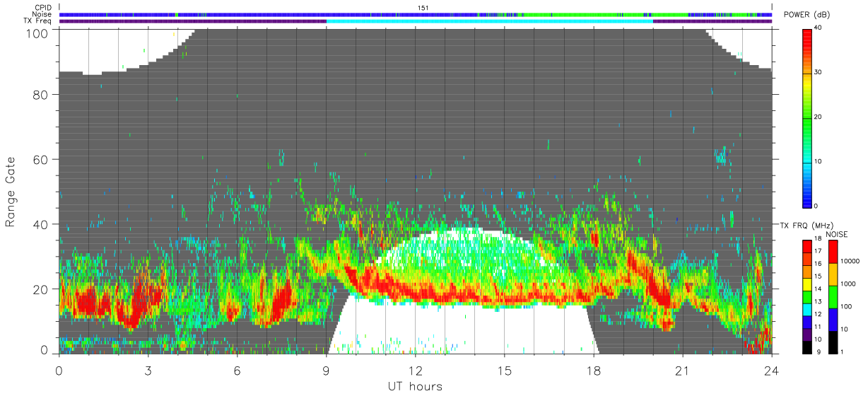Image resolution: width=868 pixels, height=401 pixels.
Task: Click the power scale value 40
Action: click(818, 28)
